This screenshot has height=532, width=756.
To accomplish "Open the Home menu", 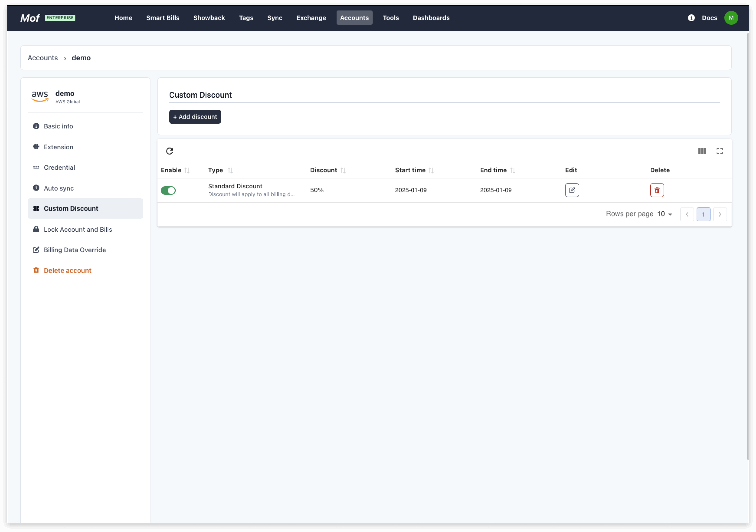I will coord(123,18).
